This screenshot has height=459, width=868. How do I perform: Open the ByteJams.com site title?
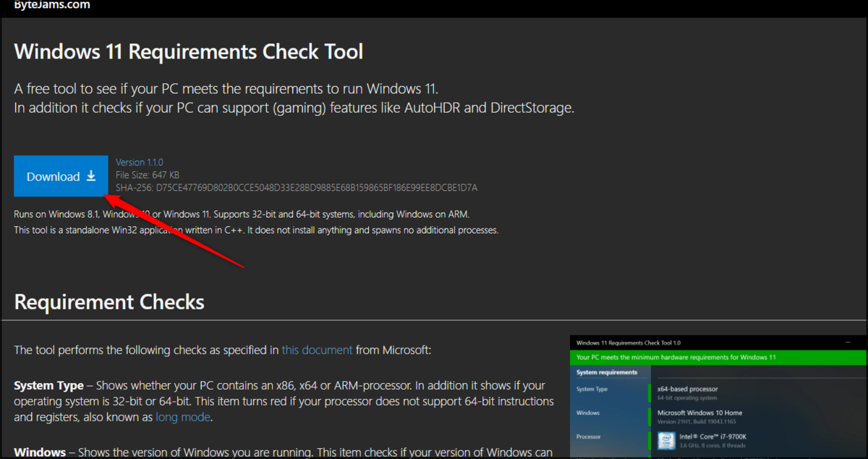[52, 5]
